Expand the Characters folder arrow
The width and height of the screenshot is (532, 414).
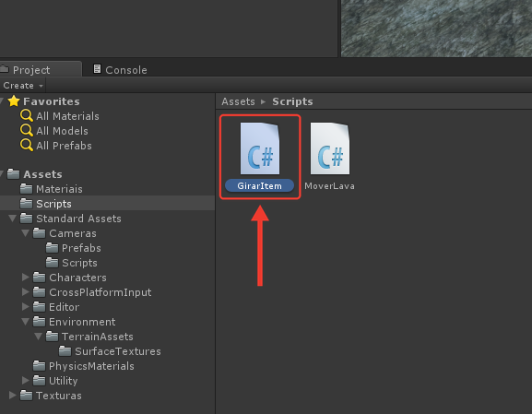(26, 277)
